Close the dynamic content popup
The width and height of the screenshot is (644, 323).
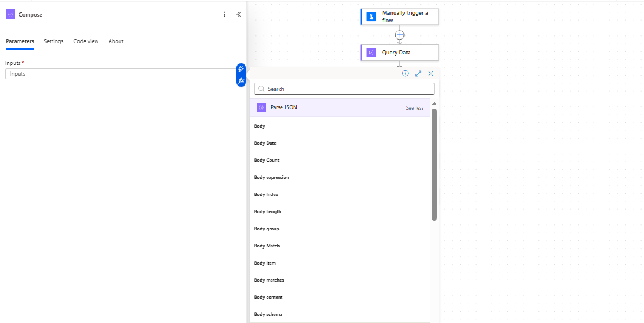click(431, 74)
